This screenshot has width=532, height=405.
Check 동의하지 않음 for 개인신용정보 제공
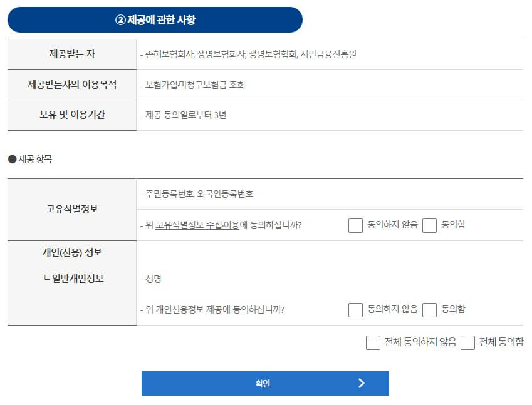pyautogui.click(x=356, y=309)
